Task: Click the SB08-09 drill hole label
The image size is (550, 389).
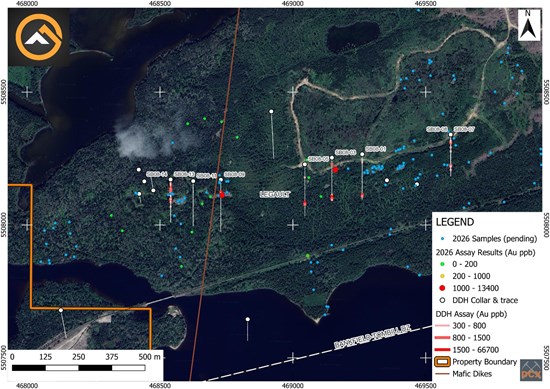Action: point(234,174)
